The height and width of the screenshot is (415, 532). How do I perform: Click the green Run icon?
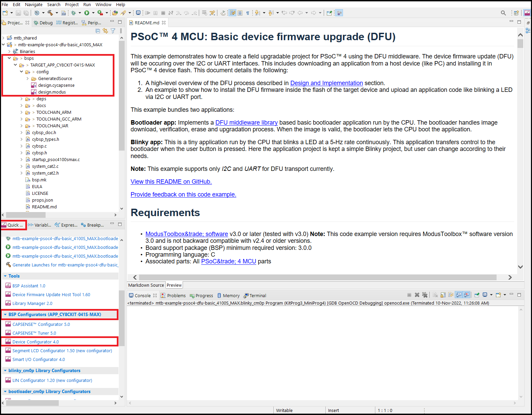(87, 13)
